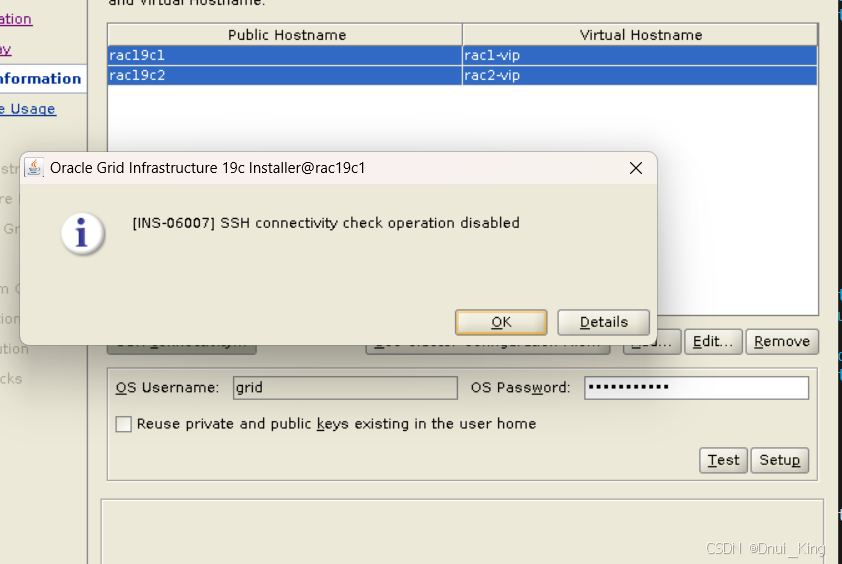Click Setup to configure SSH connectivity

click(x=780, y=460)
